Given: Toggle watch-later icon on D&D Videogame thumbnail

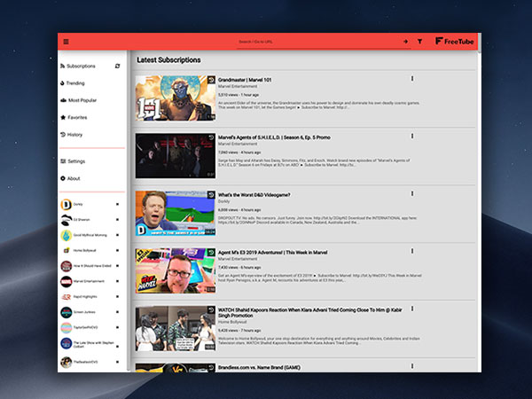Looking at the screenshot, I should [211, 195].
